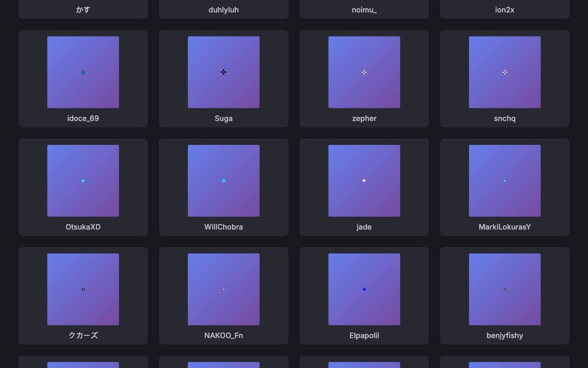Click the かす name label
Viewport: 588px width, 368px height.
pos(83,10)
